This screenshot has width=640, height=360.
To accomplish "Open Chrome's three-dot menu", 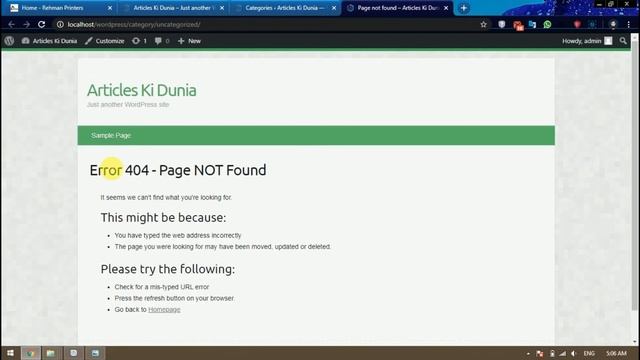I will [x=629, y=24].
